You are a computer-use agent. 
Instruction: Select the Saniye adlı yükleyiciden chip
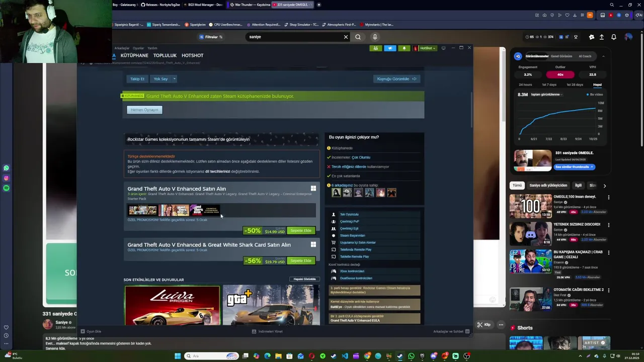548,186
